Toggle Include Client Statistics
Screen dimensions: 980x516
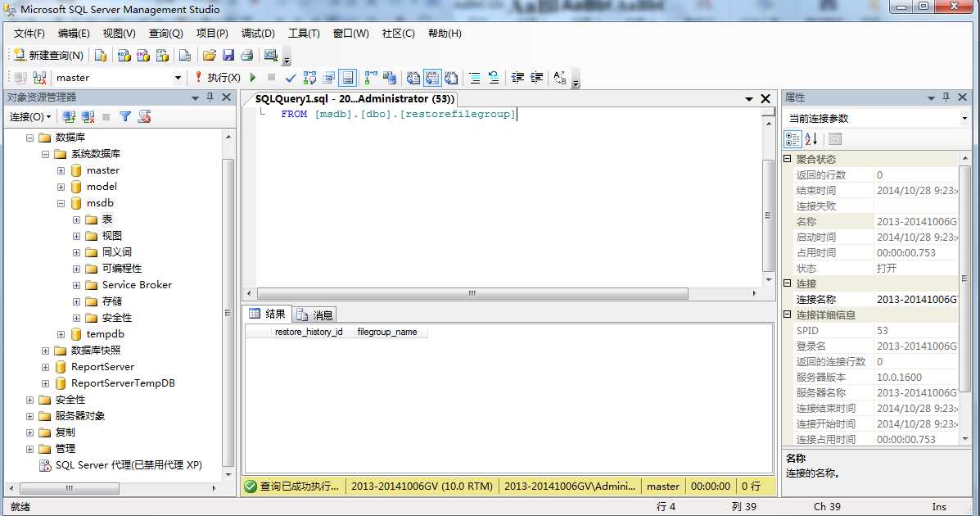[390, 78]
